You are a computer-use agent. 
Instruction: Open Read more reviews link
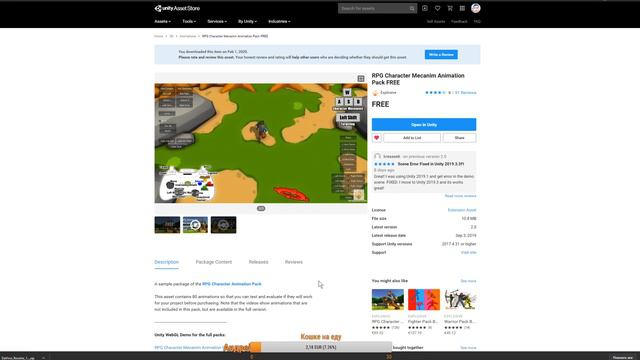point(460,196)
